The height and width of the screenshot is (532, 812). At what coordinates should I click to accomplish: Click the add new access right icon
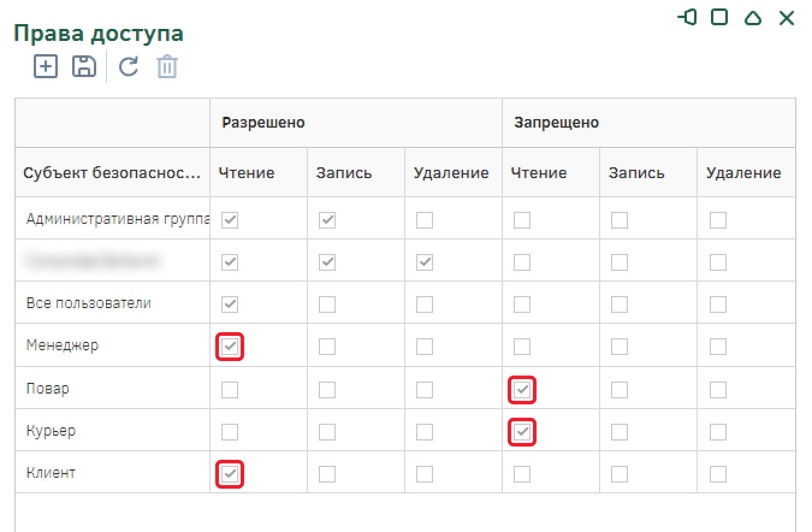46,66
